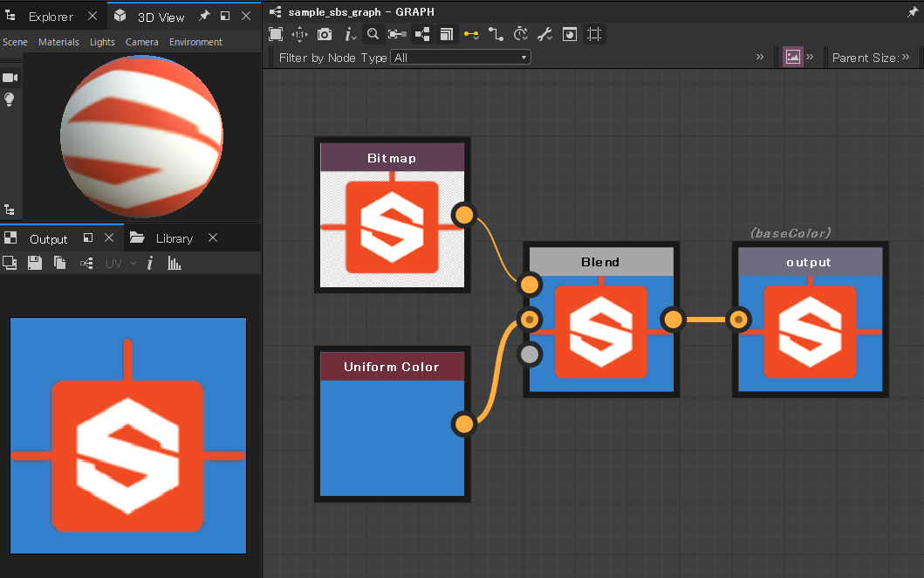924x578 pixels.
Task: Open the wrench tools dropdown
Action: (544, 34)
